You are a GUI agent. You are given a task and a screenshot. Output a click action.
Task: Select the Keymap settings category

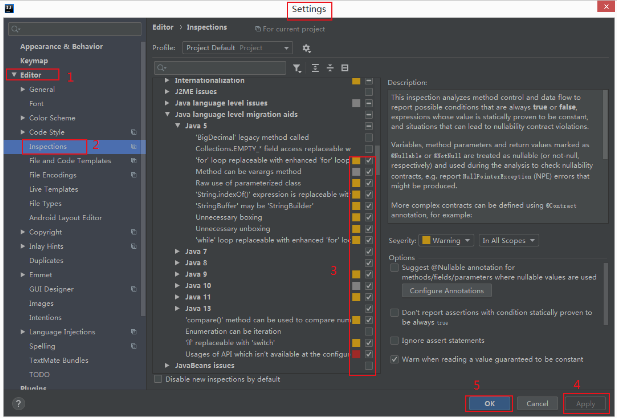click(x=34, y=61)
